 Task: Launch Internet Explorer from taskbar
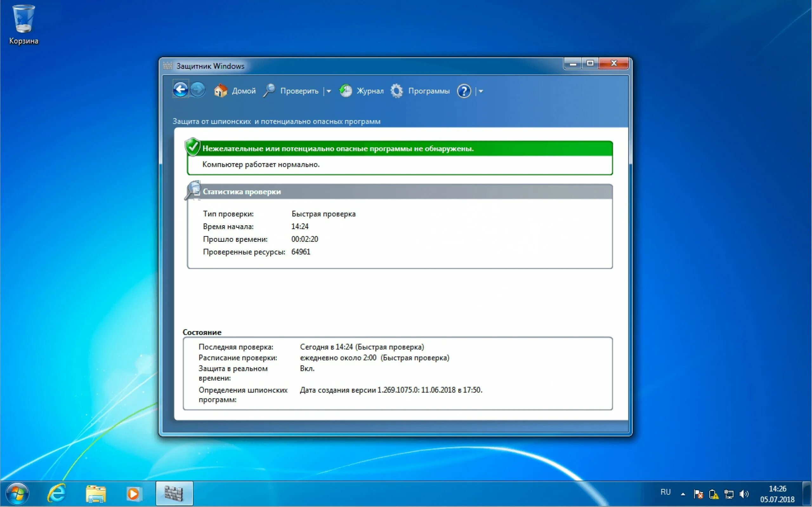click(57, 494)
